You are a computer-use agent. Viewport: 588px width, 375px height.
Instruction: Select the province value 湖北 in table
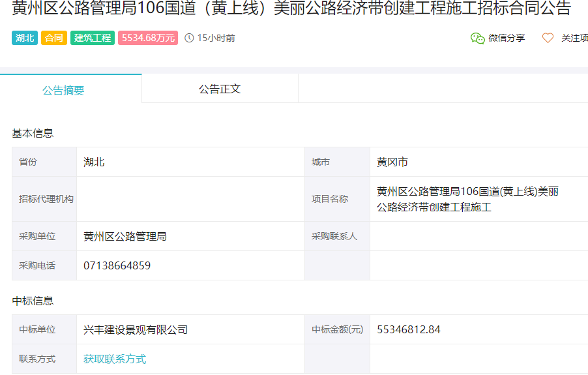[94, 162]
